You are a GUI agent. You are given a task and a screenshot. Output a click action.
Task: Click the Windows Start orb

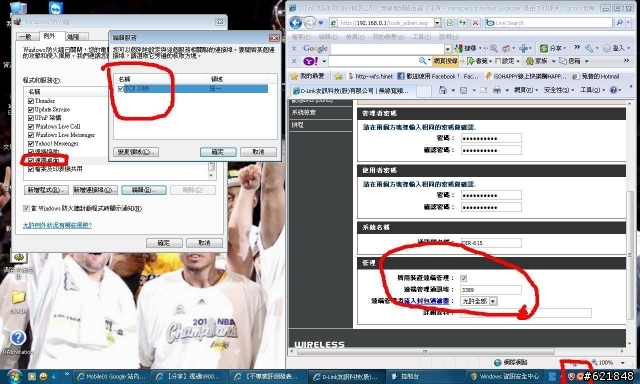point(13,376)
